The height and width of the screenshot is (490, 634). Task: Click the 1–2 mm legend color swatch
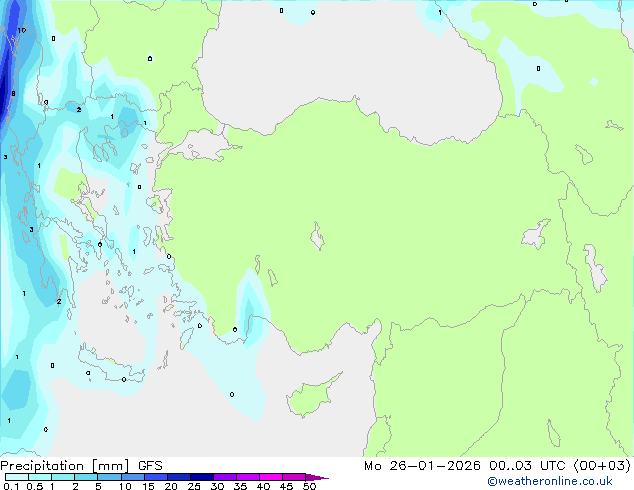[63, 477]
